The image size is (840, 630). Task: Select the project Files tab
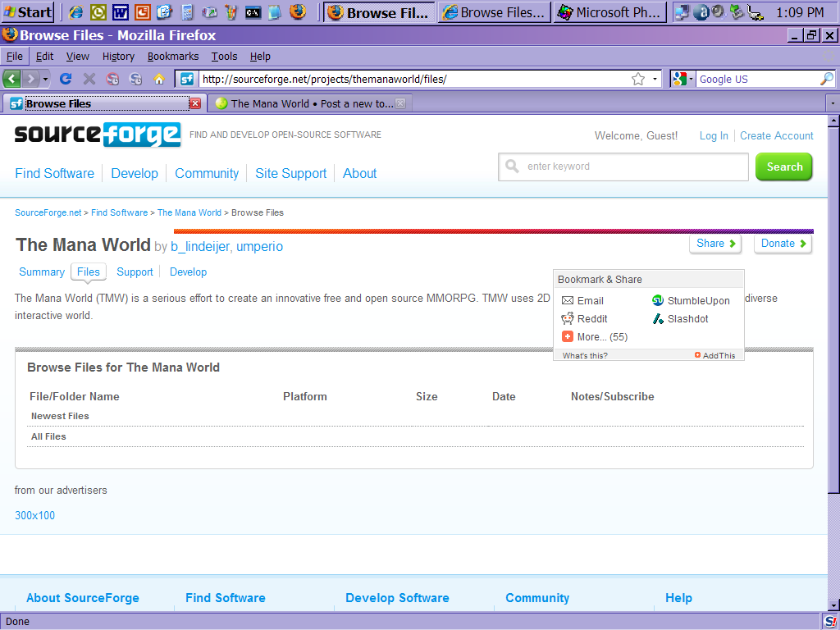(x=89, y=272)
